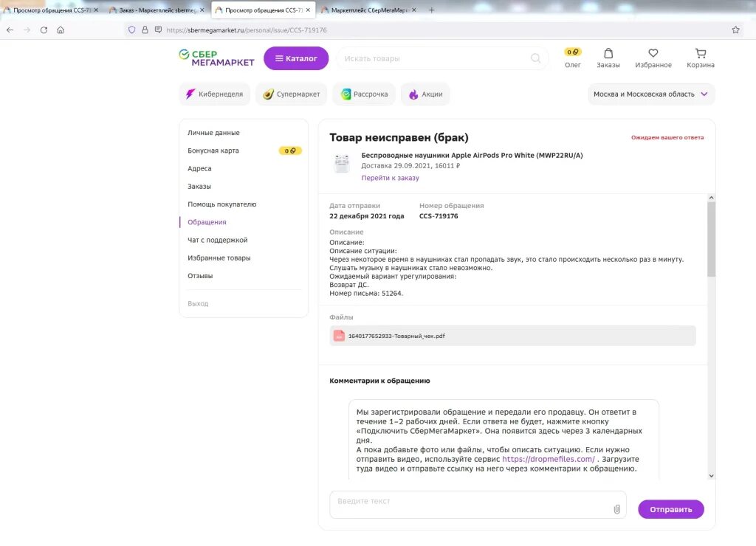Click the search magnifier icon
The width and height of the screenshot is (756, 546).
click(x=536, y=58)
